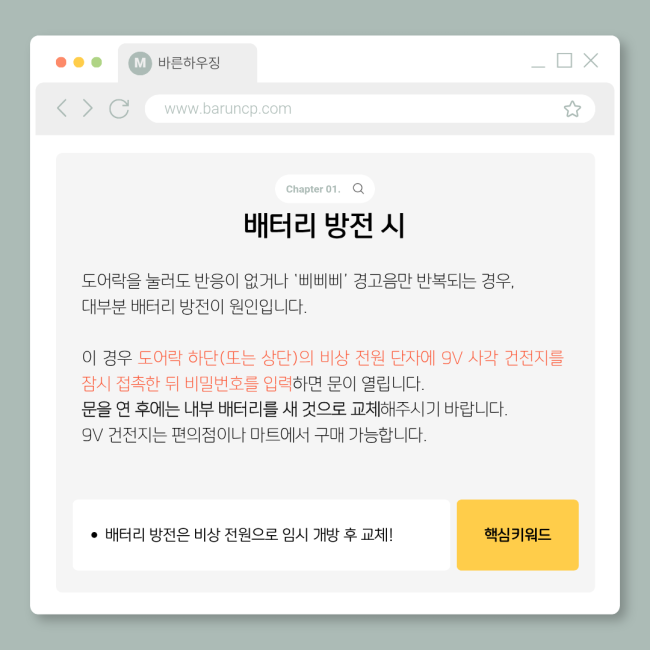Close the browser window with X

coord(590,61)
